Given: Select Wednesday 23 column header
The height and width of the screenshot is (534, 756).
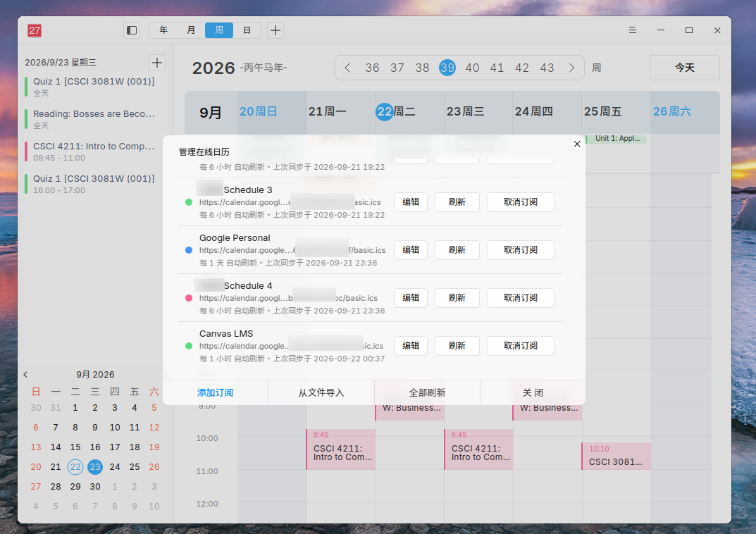Looking at the screenshot, I should click(x=479, y=112).
